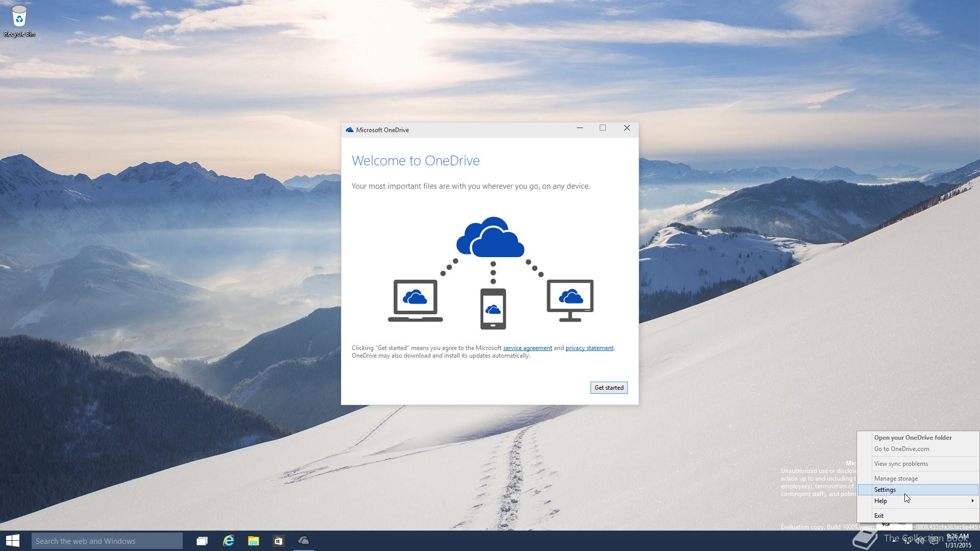Minimize the Microsoft OneDrive window
Image resolution: width=980 pixels, height=551 pixels.
pyautogui.click(x=580, y=128)
